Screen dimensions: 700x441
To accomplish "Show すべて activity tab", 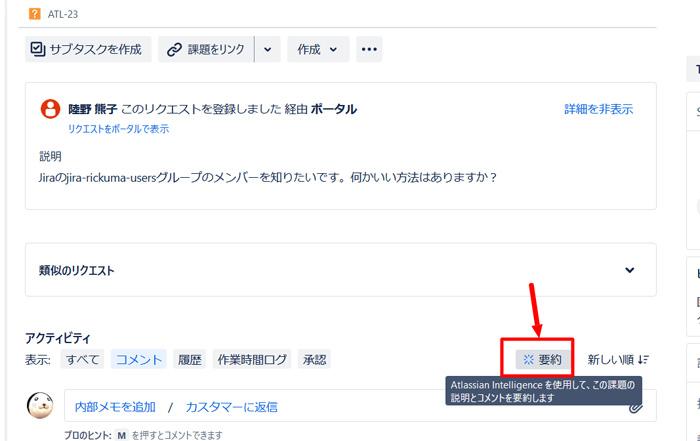I will click(x=82, y=359).
